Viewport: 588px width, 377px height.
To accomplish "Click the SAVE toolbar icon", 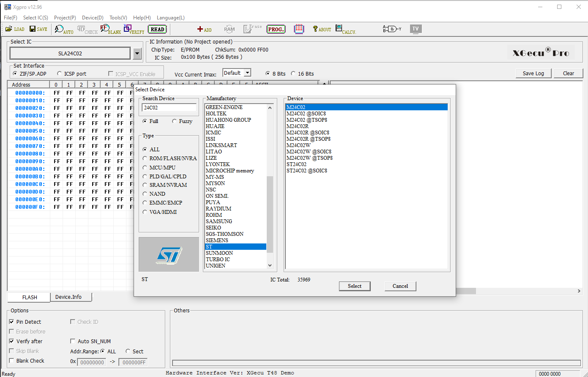I will tap(38, 29).
